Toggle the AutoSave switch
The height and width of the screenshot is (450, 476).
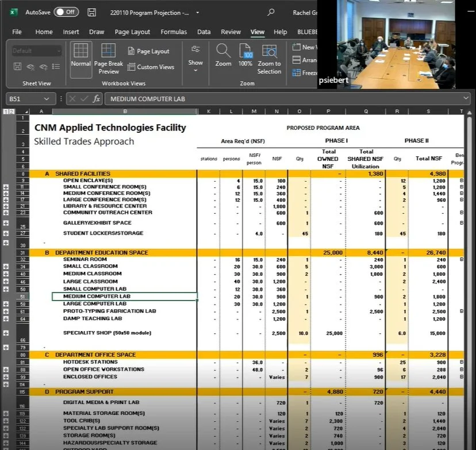66,12
